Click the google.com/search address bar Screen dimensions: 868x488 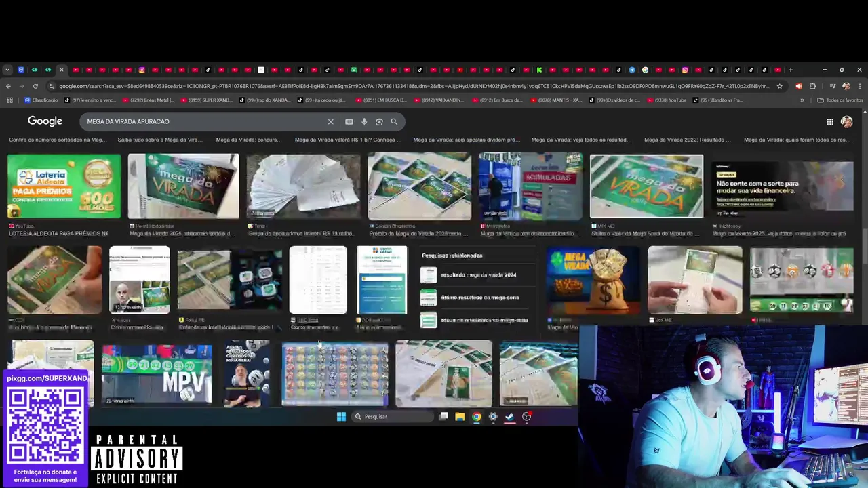[x=414, y=86]
